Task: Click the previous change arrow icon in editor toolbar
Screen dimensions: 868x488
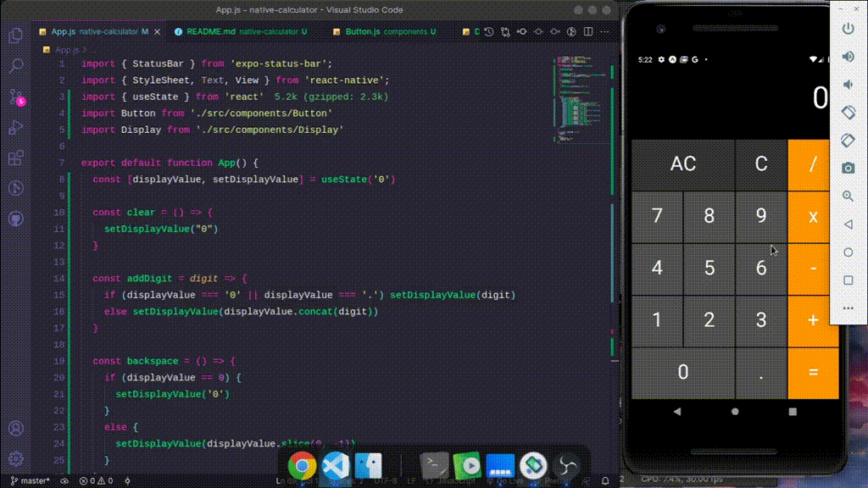Action: pos(522,32)
